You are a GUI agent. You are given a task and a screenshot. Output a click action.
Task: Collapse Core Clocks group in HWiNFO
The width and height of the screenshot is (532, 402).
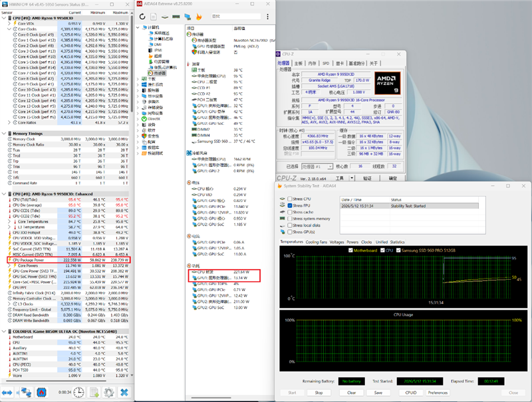(x=9, y=29)
